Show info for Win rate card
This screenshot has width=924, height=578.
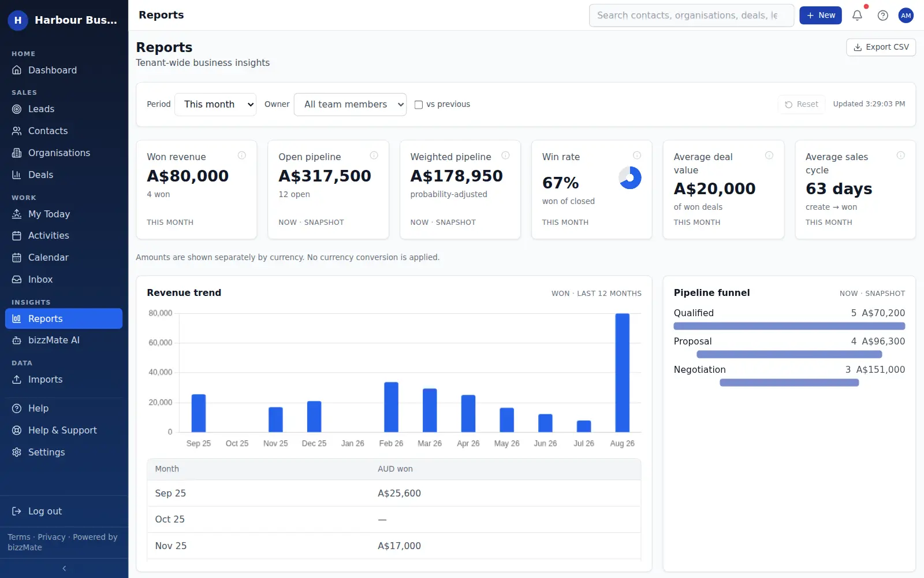637,155
